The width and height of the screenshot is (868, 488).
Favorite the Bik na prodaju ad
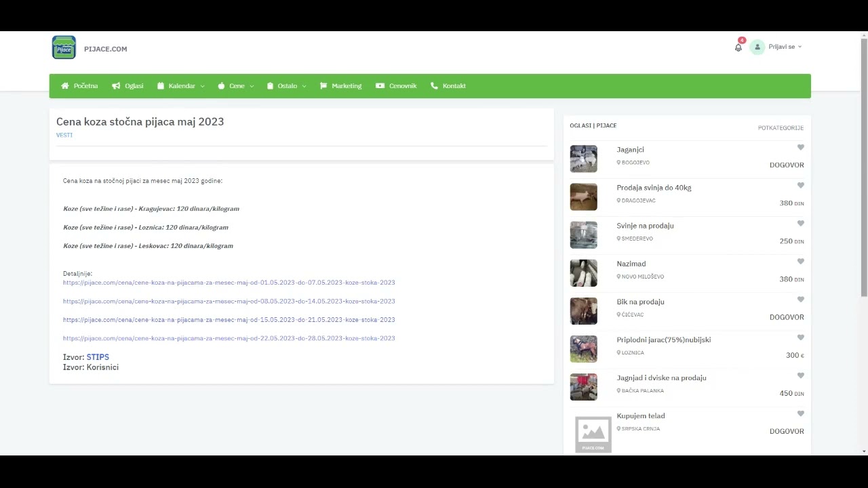click(800, 299)
